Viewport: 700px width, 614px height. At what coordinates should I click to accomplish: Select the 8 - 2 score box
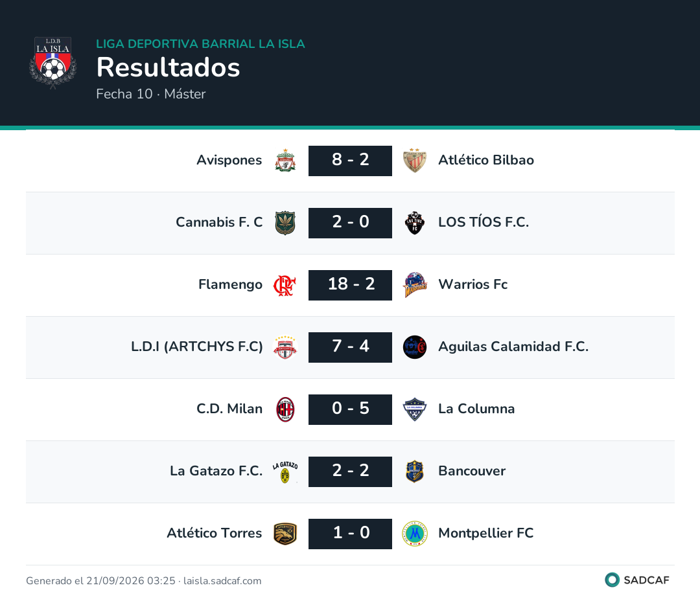(x=350, y=161)
